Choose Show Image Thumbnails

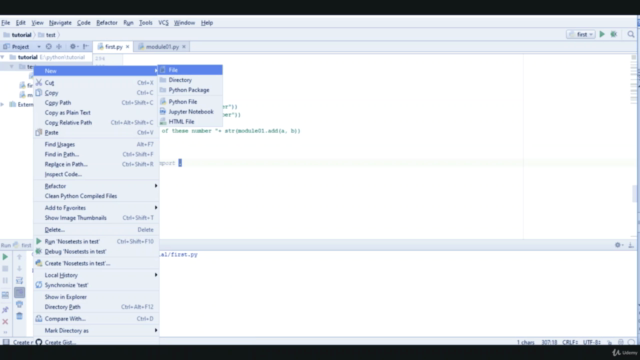pos(96,218)
